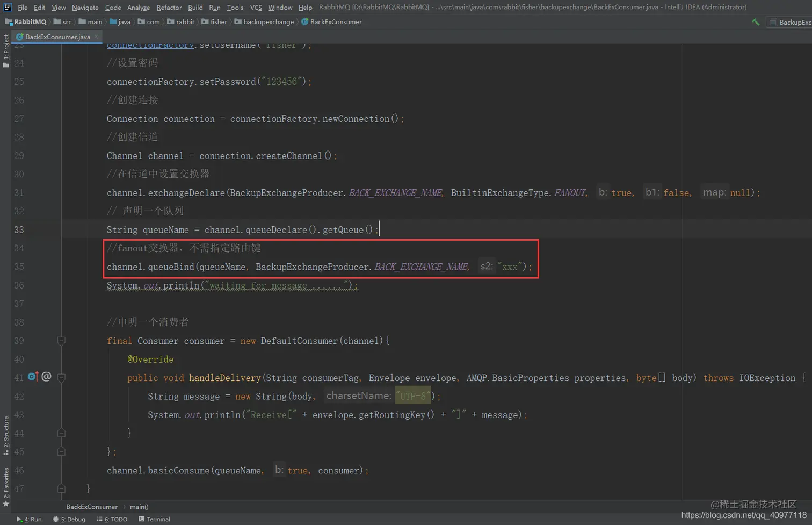Open the 7: Structure tool window
The image size is (812, 525).
6,435
